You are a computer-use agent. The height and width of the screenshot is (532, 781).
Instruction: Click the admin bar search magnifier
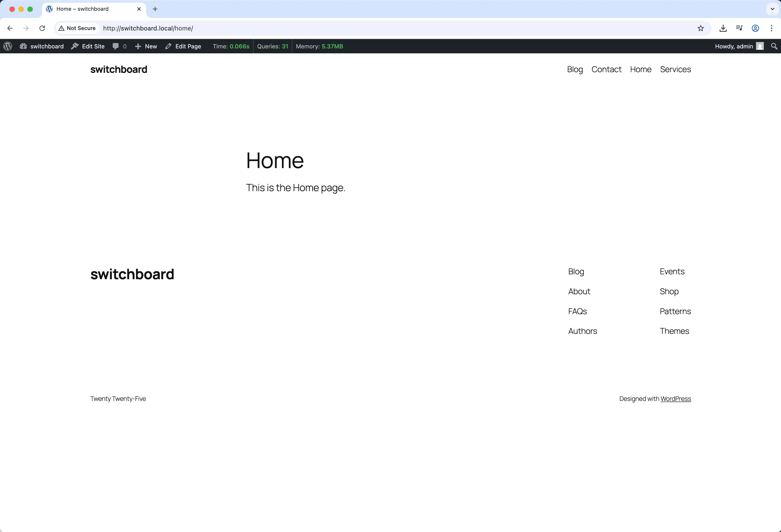[x=774, y=46]
